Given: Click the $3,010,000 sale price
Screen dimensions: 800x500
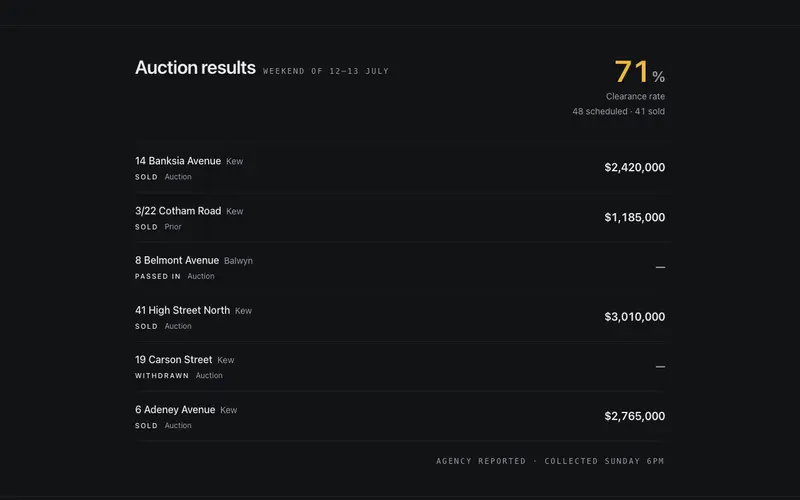Looking at the screenshot, I should click(x=634, y=317).
